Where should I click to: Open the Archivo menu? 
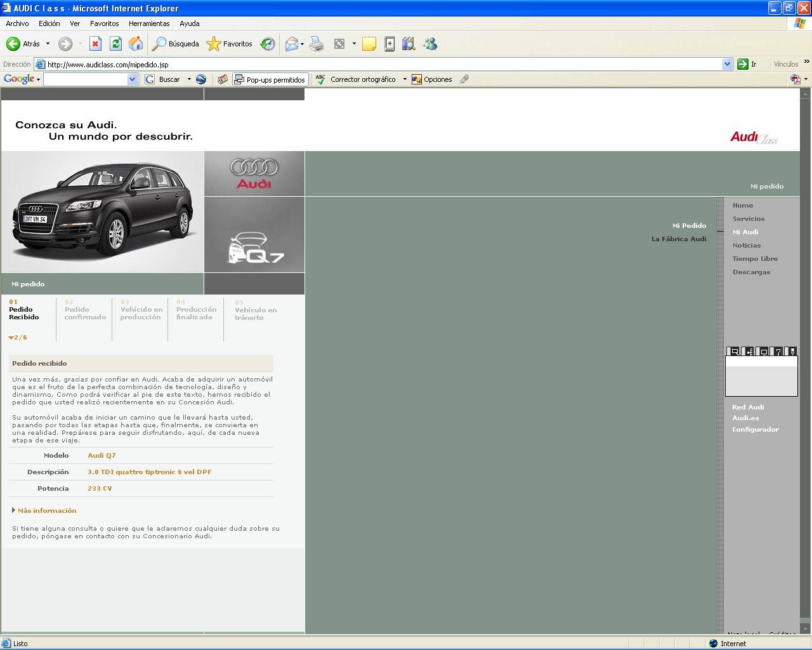coord(17,23)
